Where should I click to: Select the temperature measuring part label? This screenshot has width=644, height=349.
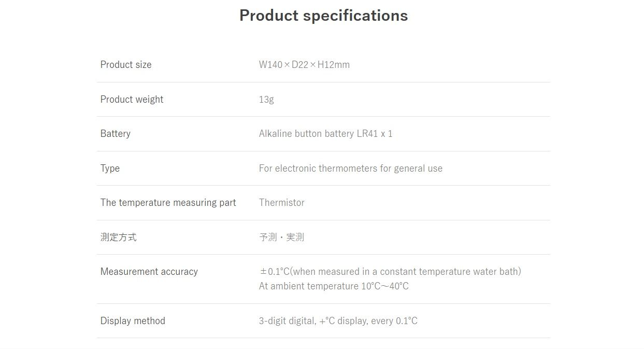(x=168, y=203)
